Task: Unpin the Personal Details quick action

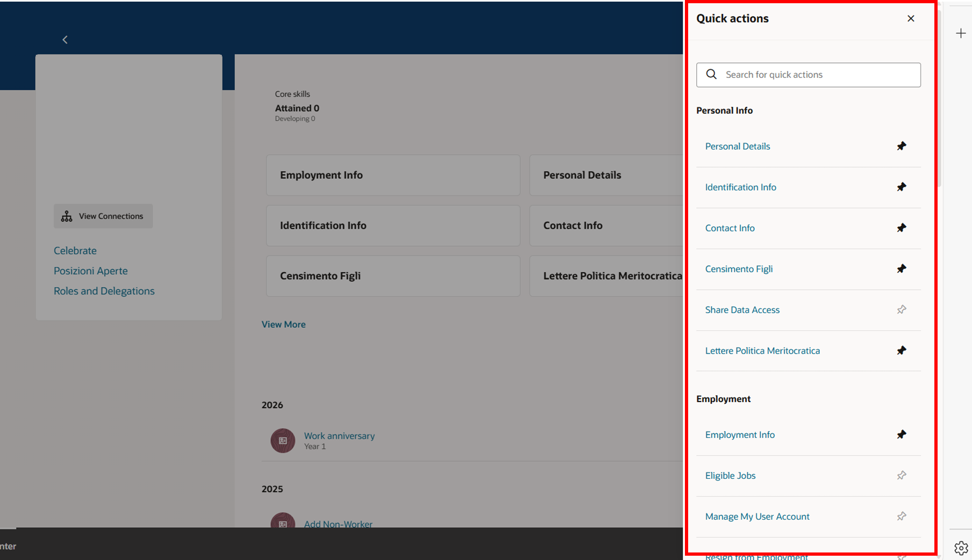Action: point(902,146)
